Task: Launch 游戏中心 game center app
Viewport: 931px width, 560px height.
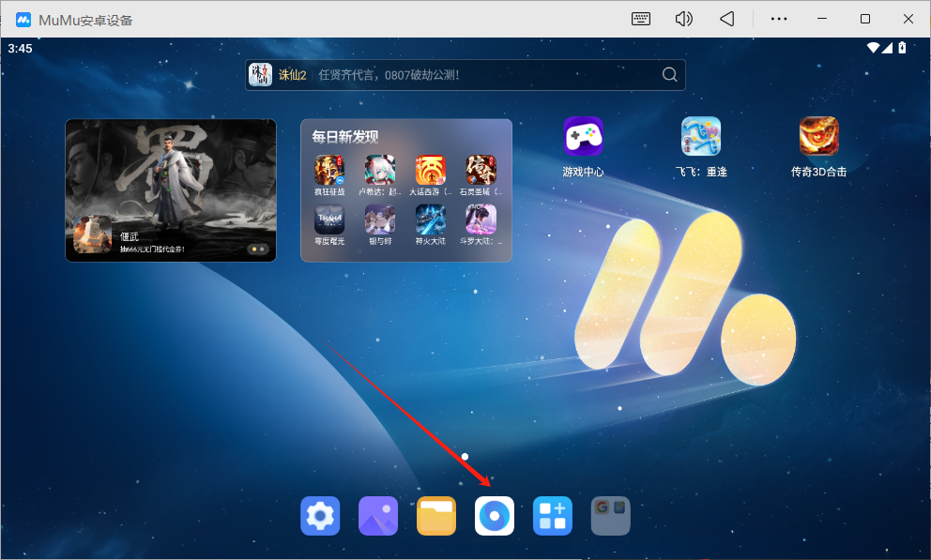Action: (583, 137)
